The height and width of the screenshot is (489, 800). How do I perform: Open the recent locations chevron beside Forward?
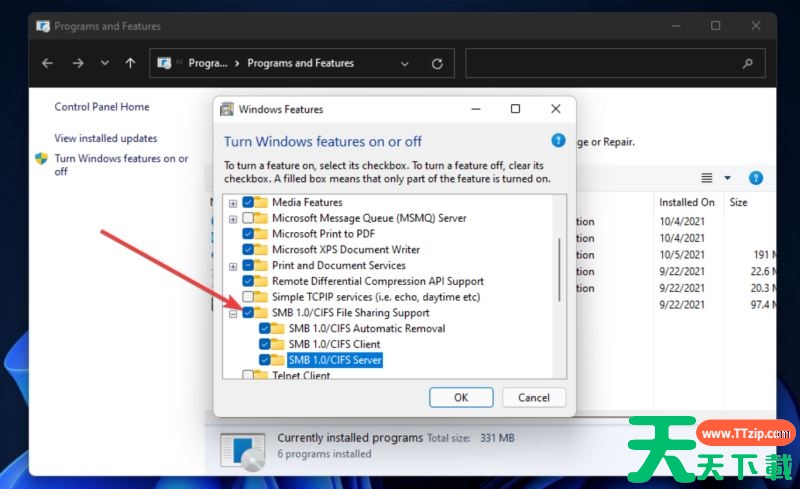tap(105, 63)
